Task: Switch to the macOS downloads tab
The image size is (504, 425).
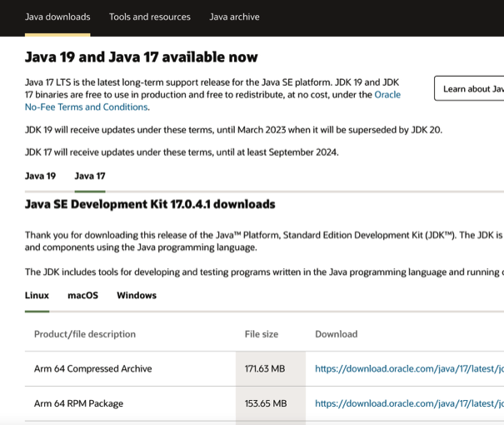Action: pyautogui.click(x=82, y=295)
